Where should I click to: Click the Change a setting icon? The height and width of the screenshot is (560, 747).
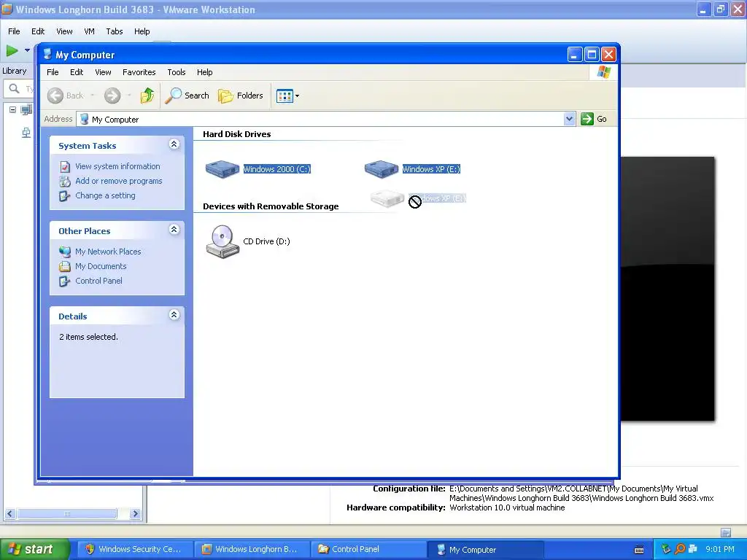click(x=65, y=195)
